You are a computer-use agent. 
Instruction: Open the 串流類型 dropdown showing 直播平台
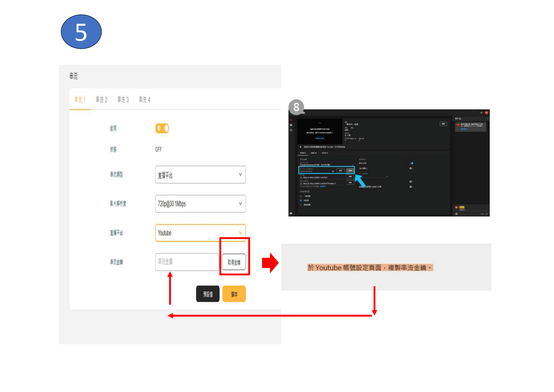click(x=200, y=174)
